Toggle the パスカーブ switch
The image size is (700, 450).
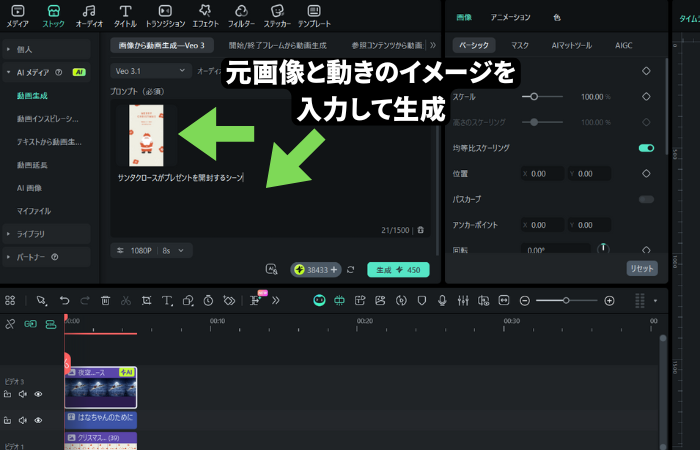[646, 199]
